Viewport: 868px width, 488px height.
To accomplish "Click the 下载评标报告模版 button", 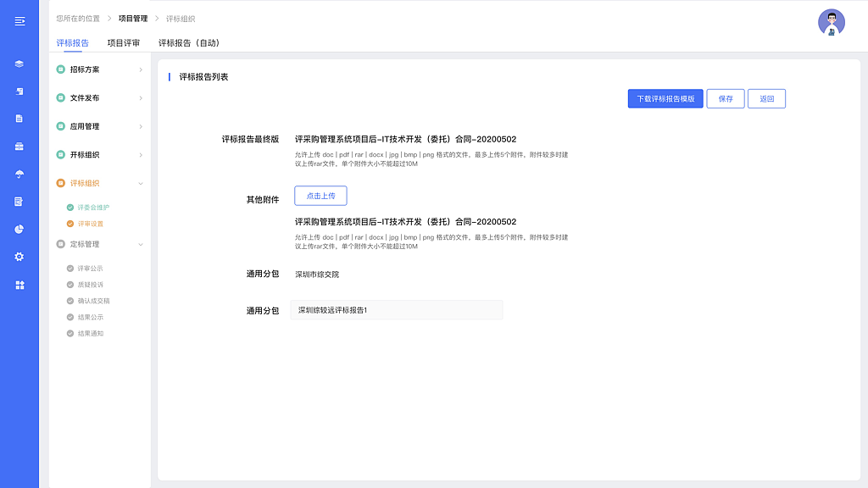I will pyautogui.click(x=664, y=98).
